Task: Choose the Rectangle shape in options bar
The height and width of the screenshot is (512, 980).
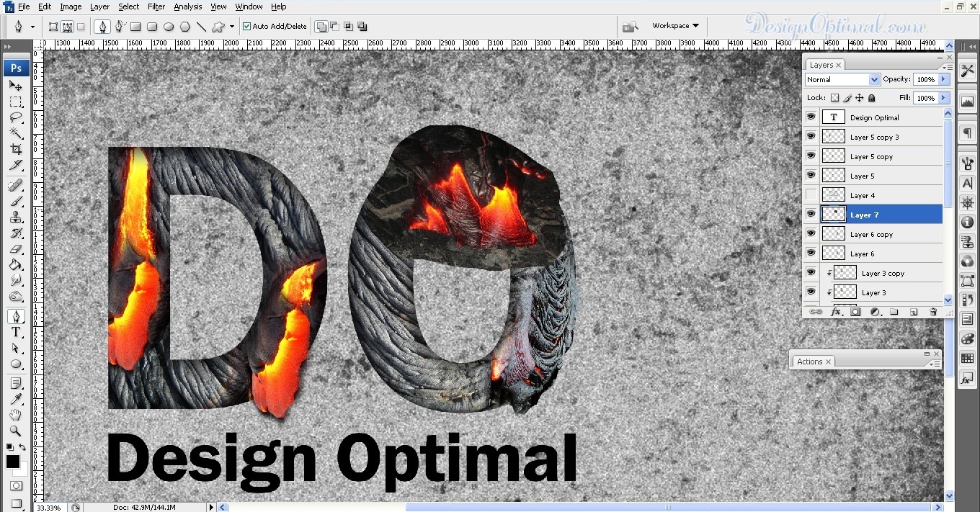Action: pyautogui.click(x=135, y=27)
